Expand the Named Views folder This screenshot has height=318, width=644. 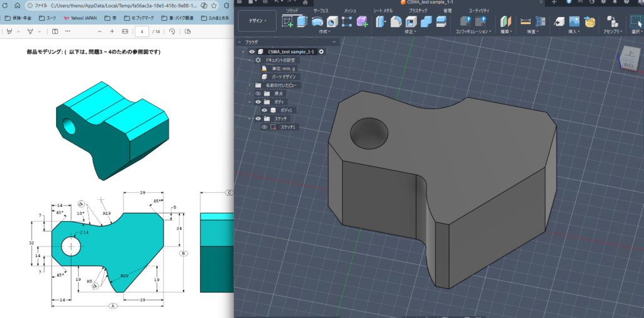click(250, 85)
